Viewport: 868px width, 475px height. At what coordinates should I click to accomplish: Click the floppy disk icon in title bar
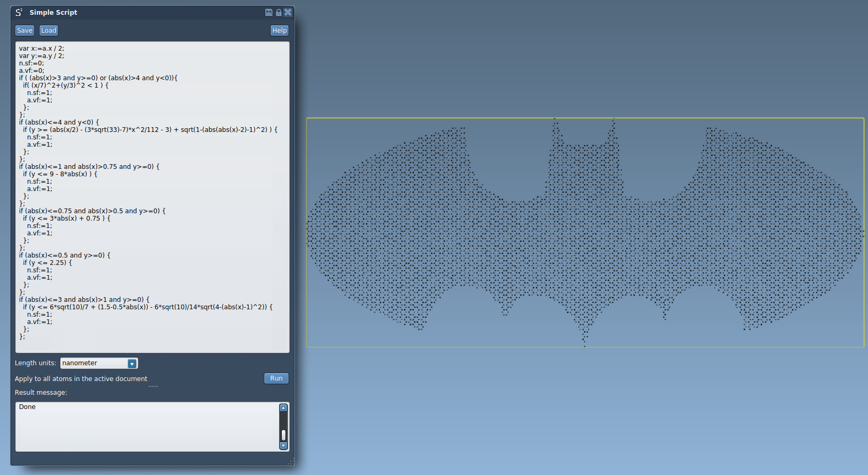269,12
